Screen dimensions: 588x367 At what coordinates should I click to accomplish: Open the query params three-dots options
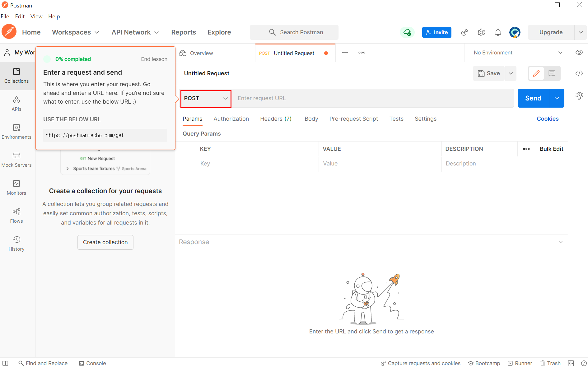coord(526,149)
